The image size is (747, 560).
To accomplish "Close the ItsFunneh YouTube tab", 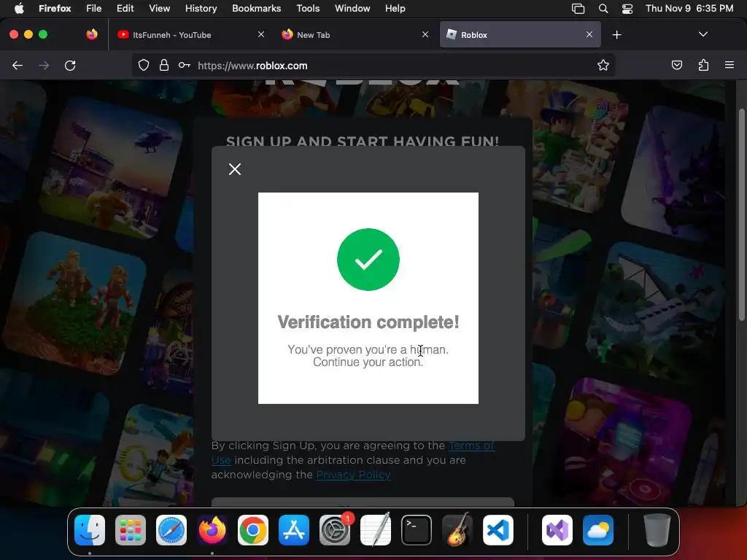I will (x=261, y=35).
